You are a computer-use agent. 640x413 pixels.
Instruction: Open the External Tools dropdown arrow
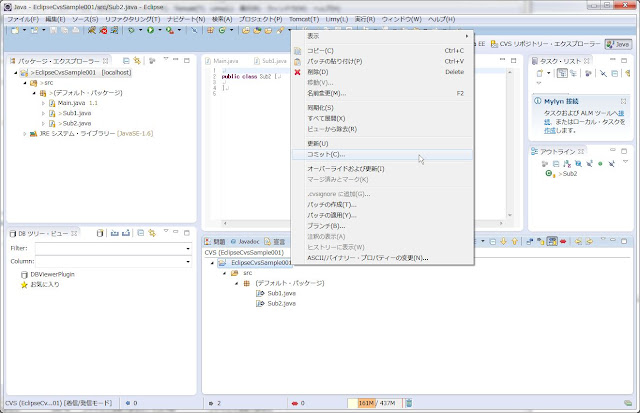(179, 30)
